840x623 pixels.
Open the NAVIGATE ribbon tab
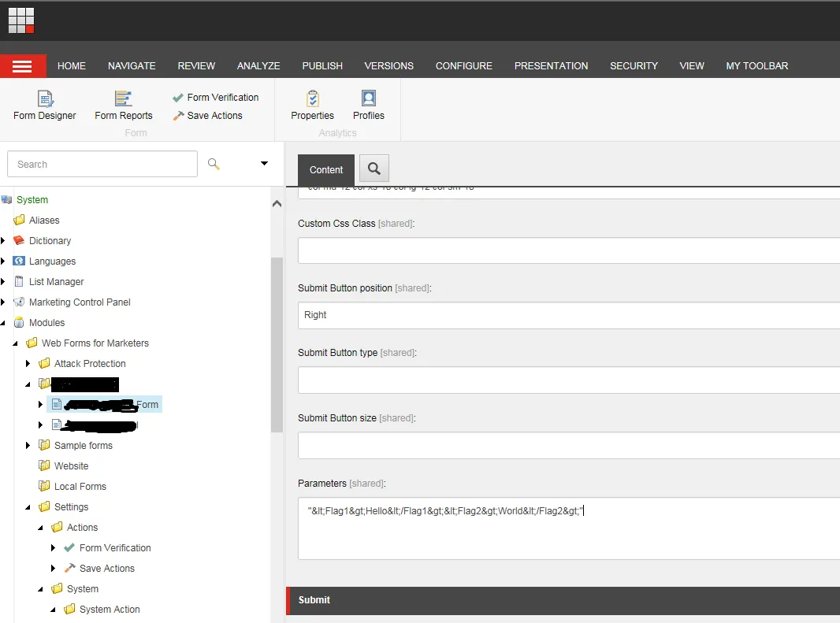[x=132, y=66]
